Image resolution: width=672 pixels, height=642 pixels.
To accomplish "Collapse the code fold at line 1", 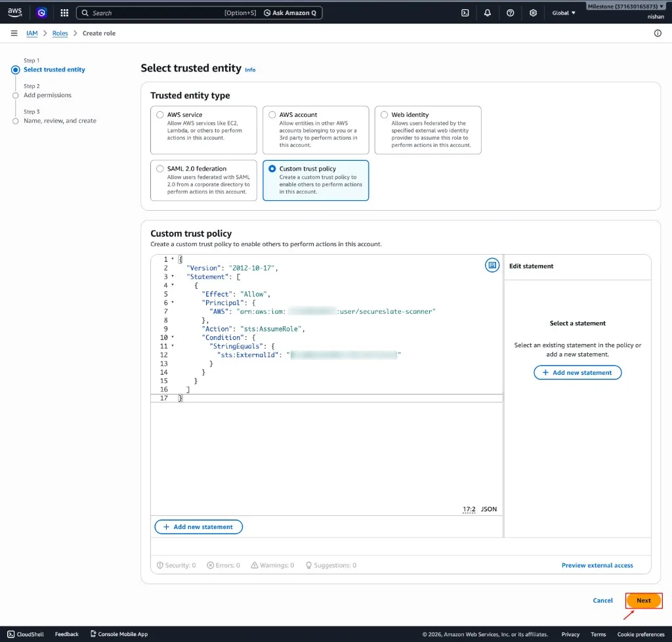I will click(x=173, y=259).
